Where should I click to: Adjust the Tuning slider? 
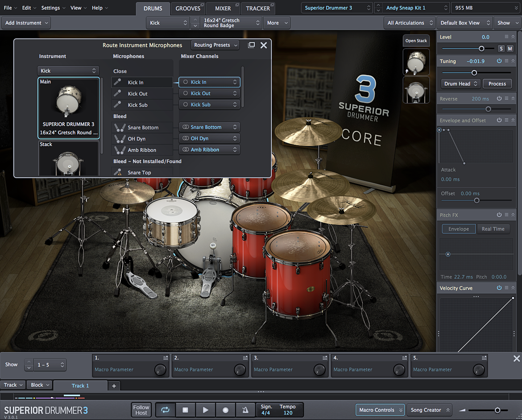(x=474, y=73)
